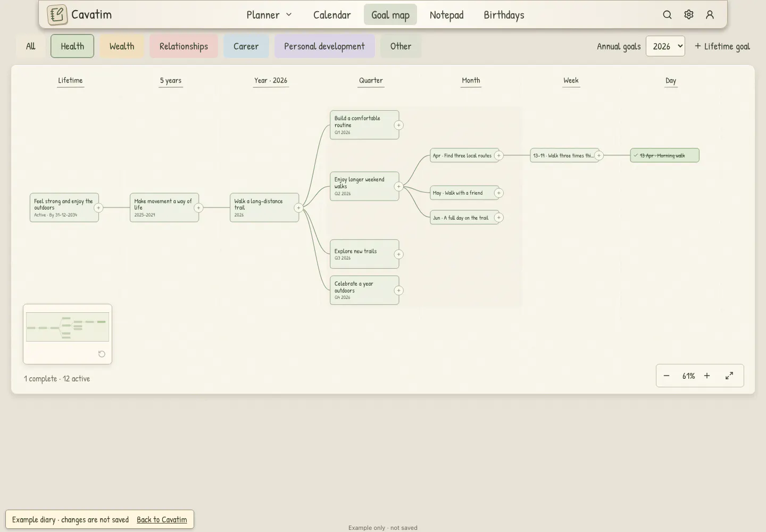766x532 pixels.
Task: Reset the minimap view with the refresh icon
Action: (102, 354)
